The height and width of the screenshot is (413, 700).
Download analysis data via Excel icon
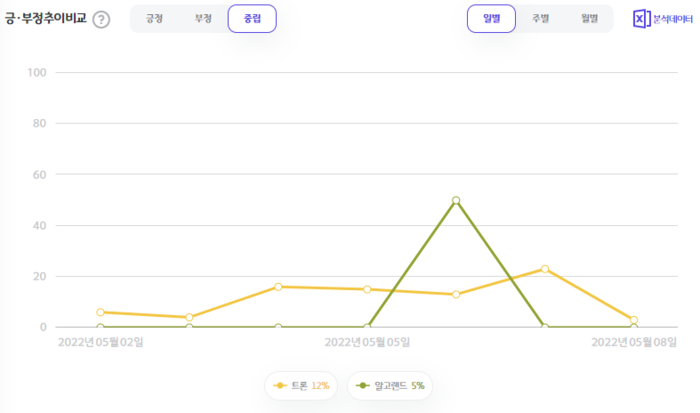(x=642, y=19)
